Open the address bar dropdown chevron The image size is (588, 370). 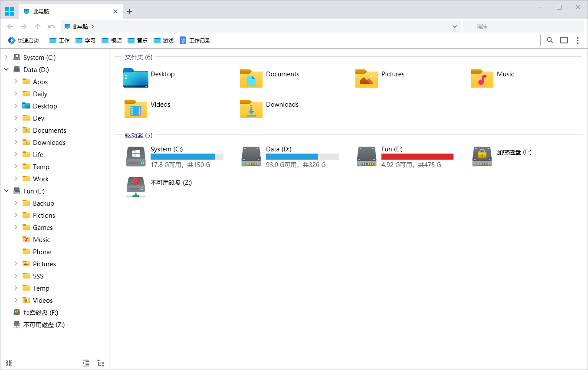pos(454,26)
